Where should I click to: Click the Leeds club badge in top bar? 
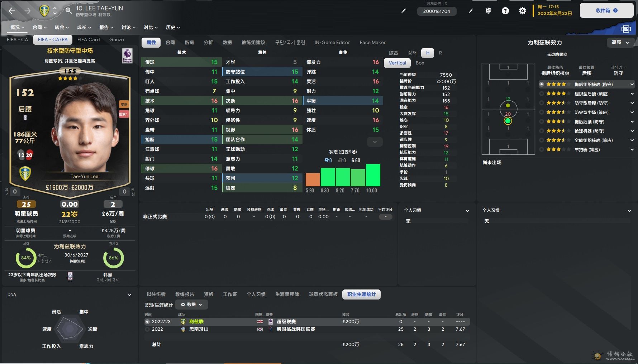(x=44, y=11)
